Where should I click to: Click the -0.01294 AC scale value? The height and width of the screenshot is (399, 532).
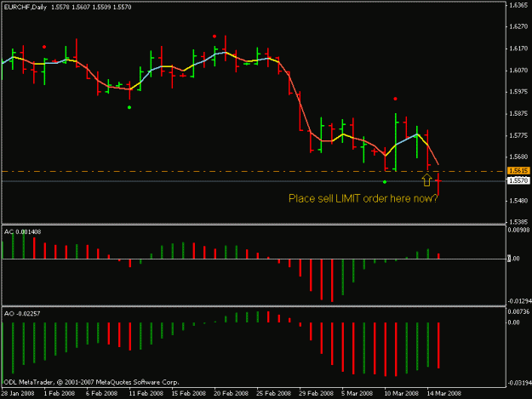point(519,301)
